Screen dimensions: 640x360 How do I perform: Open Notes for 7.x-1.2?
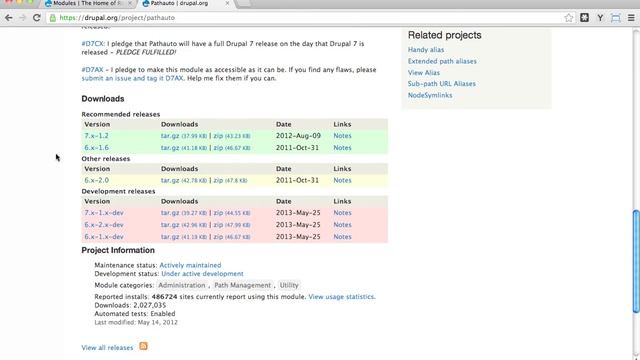coord(342,136)
